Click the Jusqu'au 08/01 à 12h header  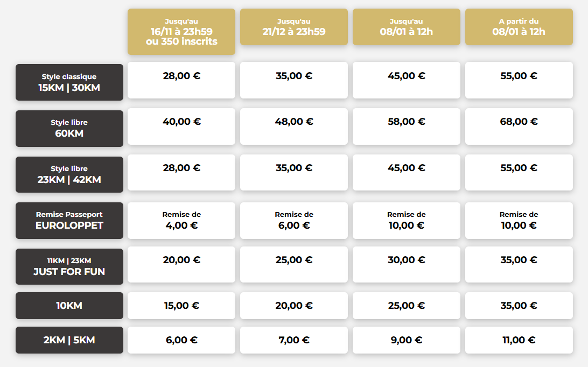tap(407, 27)
